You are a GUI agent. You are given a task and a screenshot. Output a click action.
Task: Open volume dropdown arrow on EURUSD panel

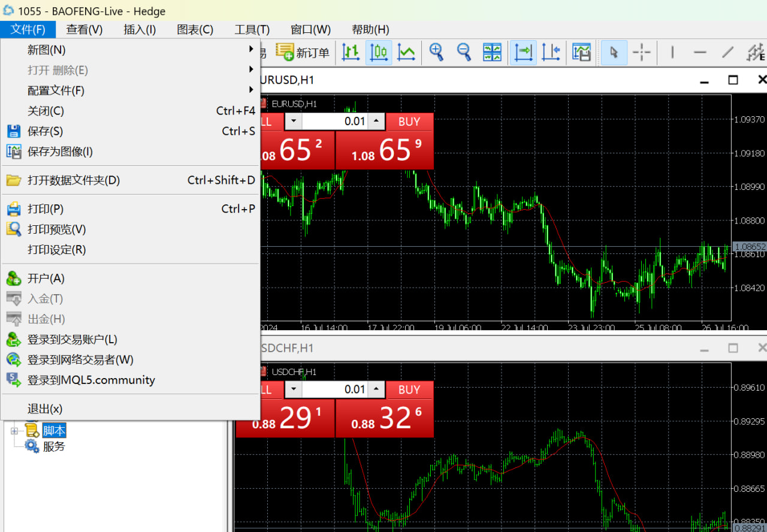pos(293,122)
